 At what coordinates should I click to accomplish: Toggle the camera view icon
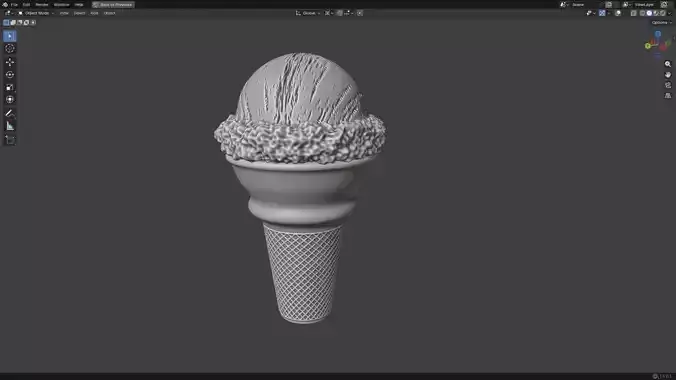coord(668,85)
